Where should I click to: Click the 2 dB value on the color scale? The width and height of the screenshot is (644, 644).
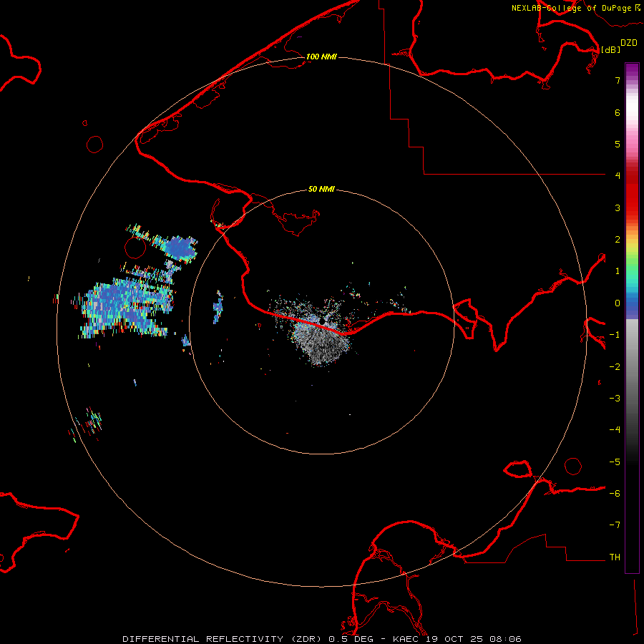pos(618,240)
